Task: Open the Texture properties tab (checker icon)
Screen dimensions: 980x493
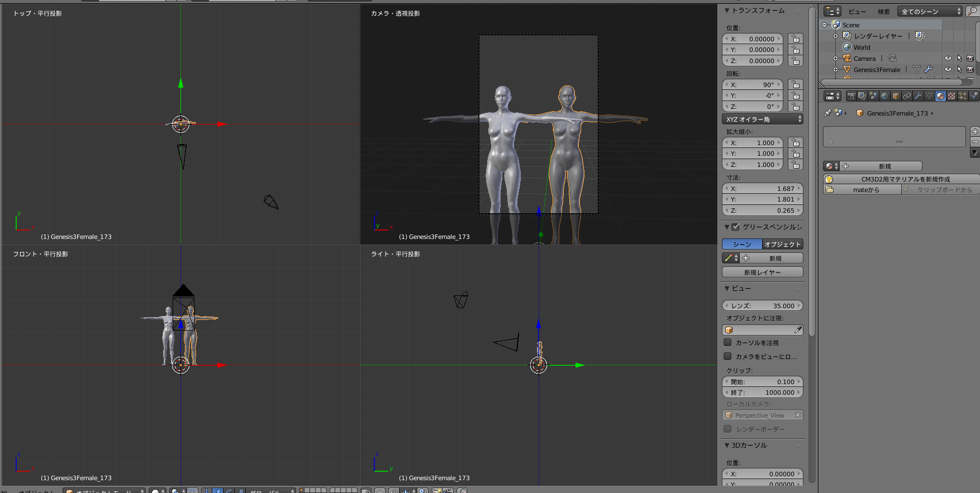Action: (952, 96)
